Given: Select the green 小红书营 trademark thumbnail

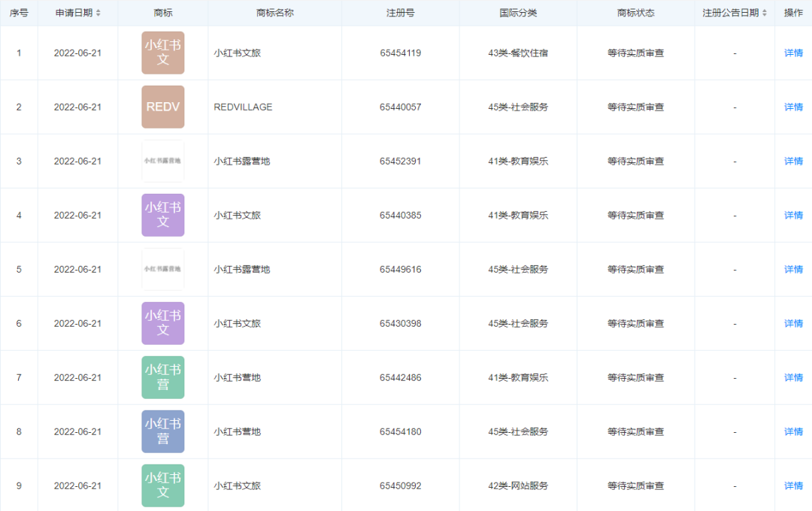Looking at the screenshot, I should (163, 378).
